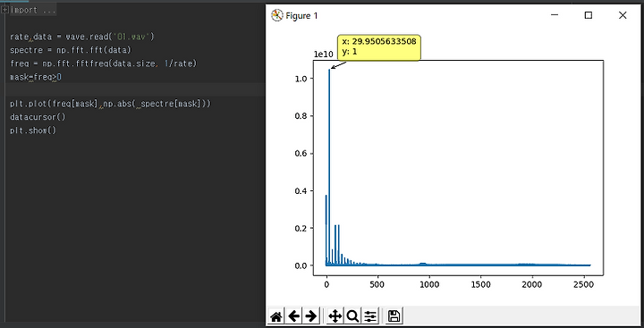Click the plt.show() code line

click(x=32, y=130)
